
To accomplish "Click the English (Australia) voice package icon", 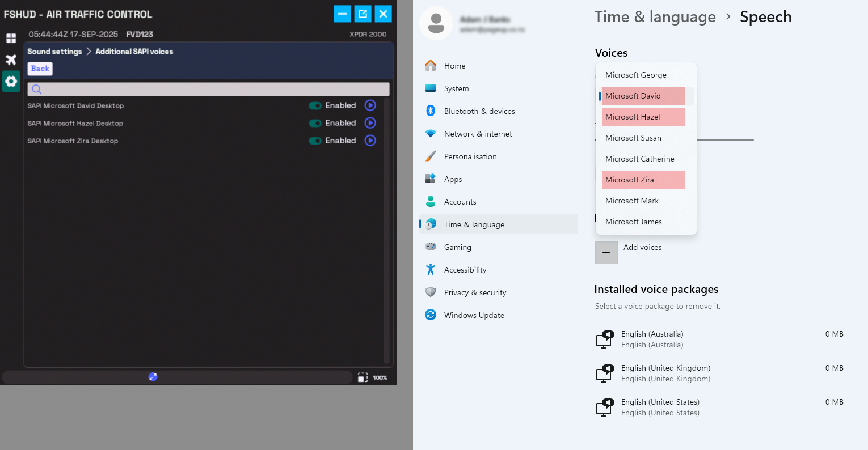I will pos(605,339).
